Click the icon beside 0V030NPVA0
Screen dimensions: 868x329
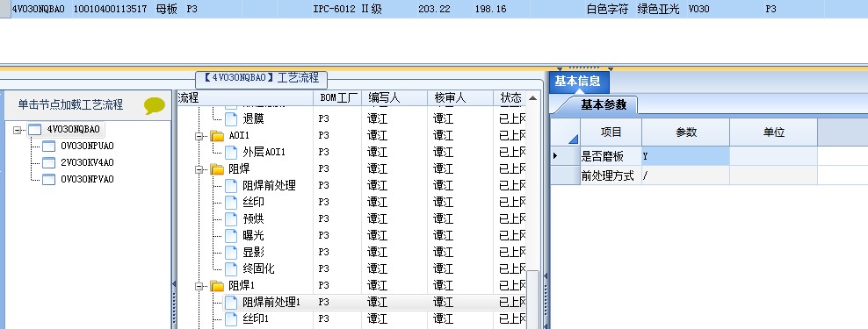click(48, 179)
